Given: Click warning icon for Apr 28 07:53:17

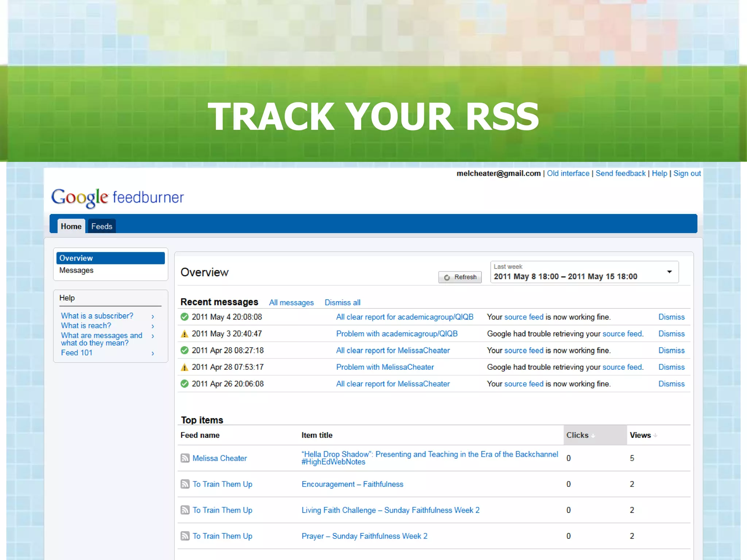Looking at the screenshot, I should tap(185, 367).
